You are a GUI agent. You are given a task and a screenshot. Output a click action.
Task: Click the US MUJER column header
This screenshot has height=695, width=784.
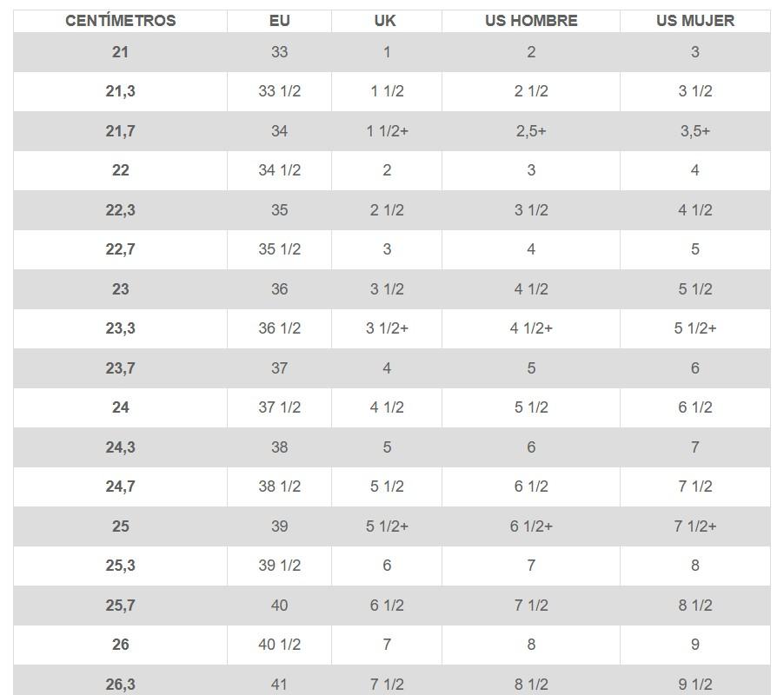[694, 21]
